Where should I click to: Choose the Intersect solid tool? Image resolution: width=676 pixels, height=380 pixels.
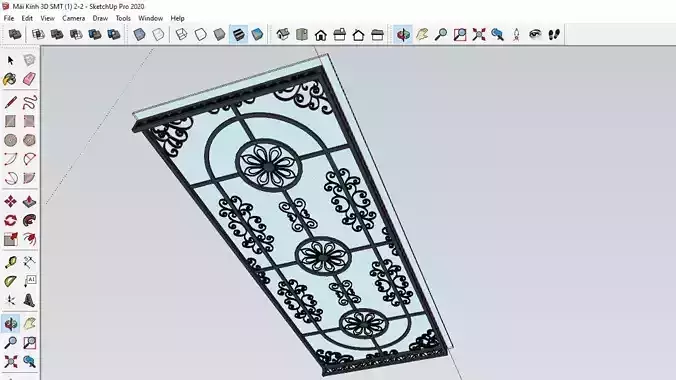[38, 34]
